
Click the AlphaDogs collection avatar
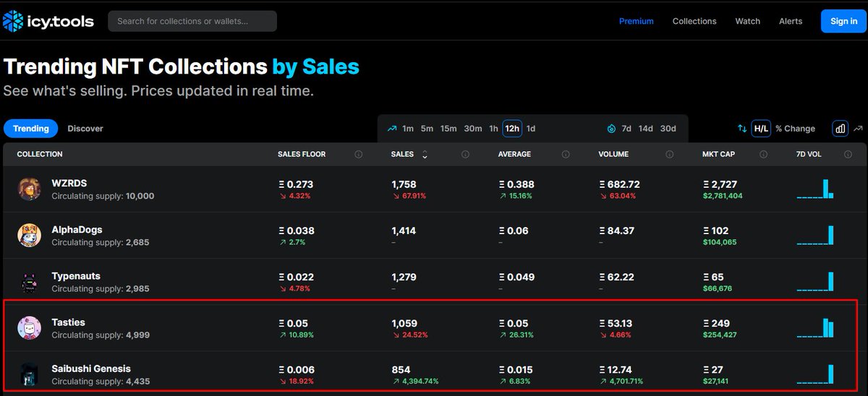pyautogui.click(x=30, y=235)
